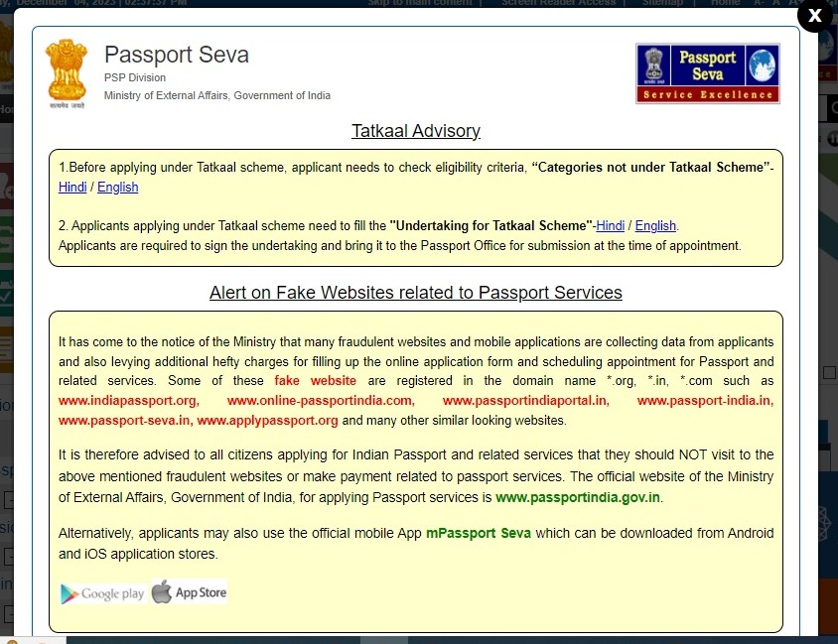
Task: Close the advisory popup with X
Action: click(814, 16)
